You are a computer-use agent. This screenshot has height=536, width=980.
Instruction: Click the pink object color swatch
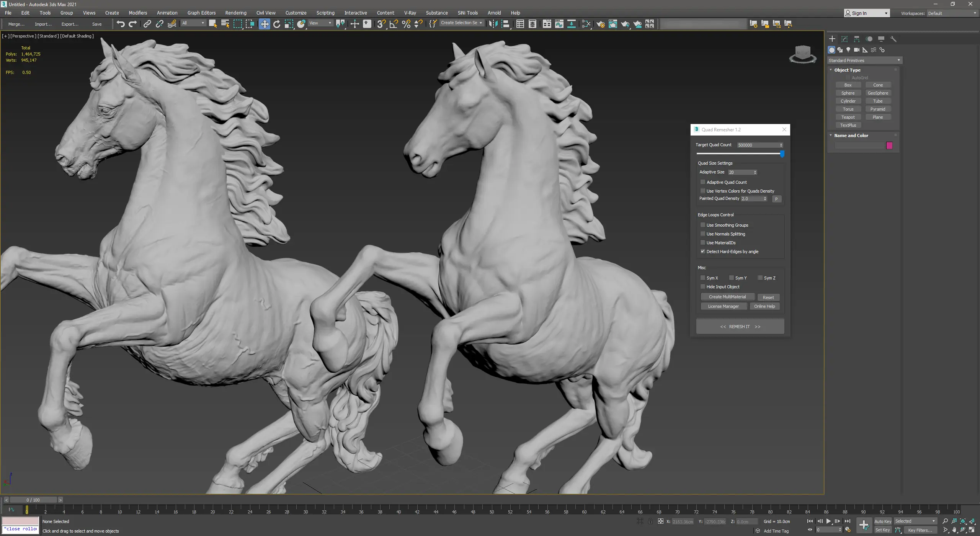(x=889, y=145)
